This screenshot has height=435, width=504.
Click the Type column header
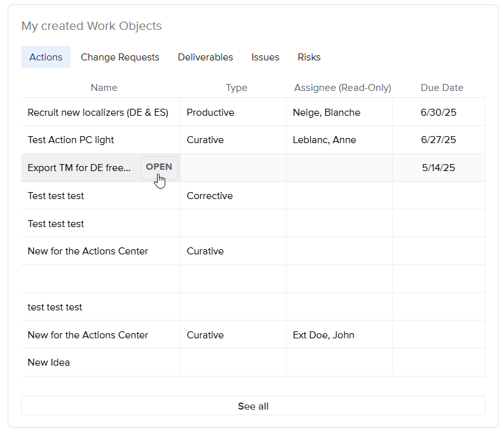click(x=236, y=88)
